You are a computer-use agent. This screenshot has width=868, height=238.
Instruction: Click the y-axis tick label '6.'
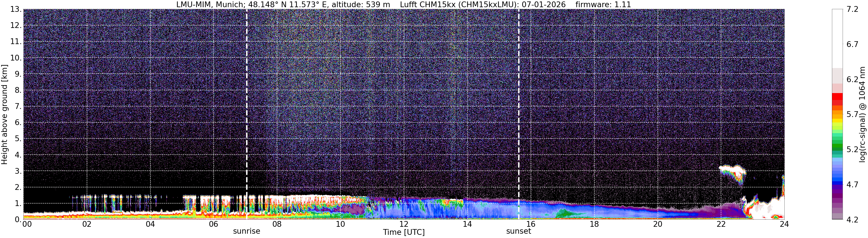pyautogui.click(x=18, y=122)
